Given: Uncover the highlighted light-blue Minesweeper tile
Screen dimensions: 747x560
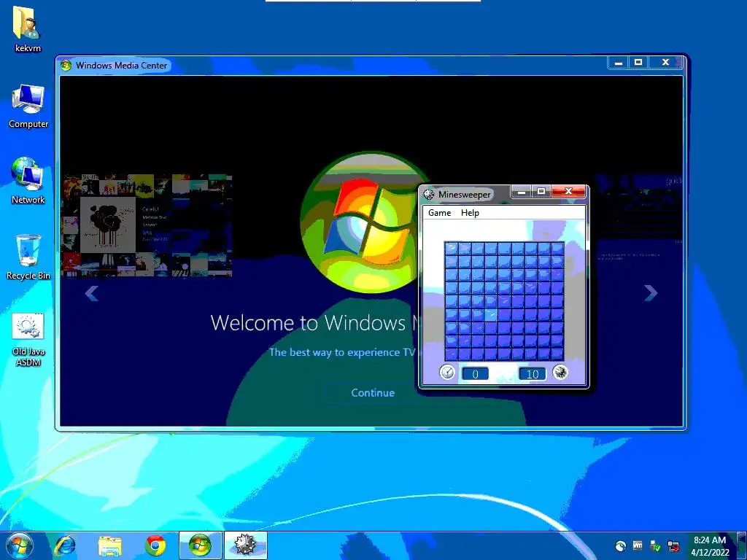Looking at the screenshot, I should 491,314.
